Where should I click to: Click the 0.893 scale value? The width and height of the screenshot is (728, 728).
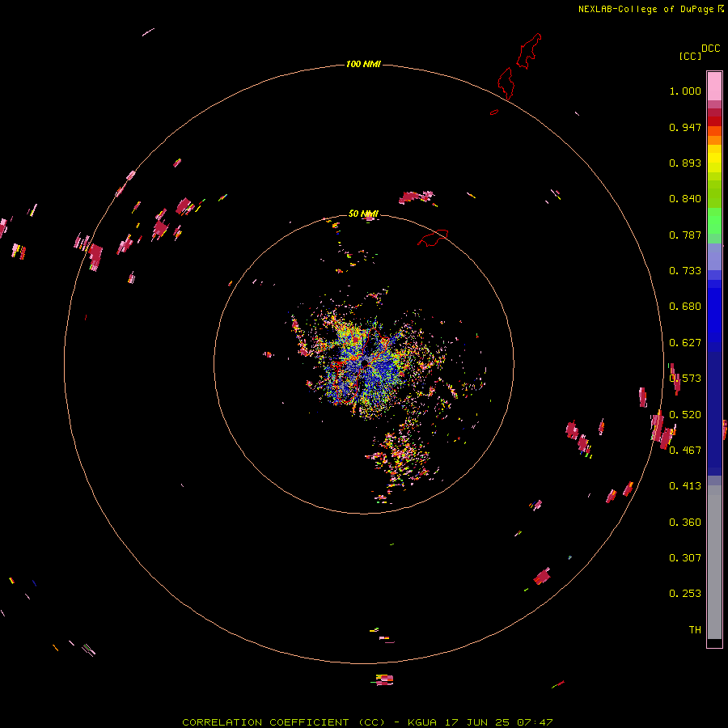(x=685, y=163)
